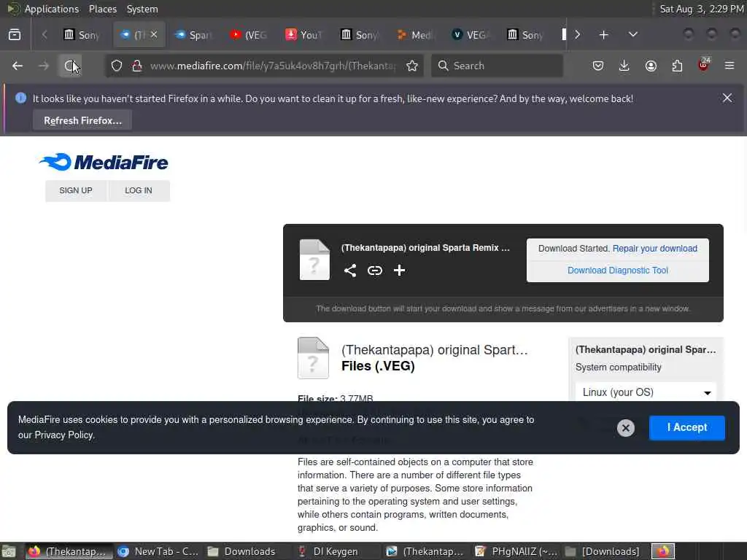This screenshot has height=560, width=747.
Task: Open the uBlock extension icon with badge
Action: 704,65
